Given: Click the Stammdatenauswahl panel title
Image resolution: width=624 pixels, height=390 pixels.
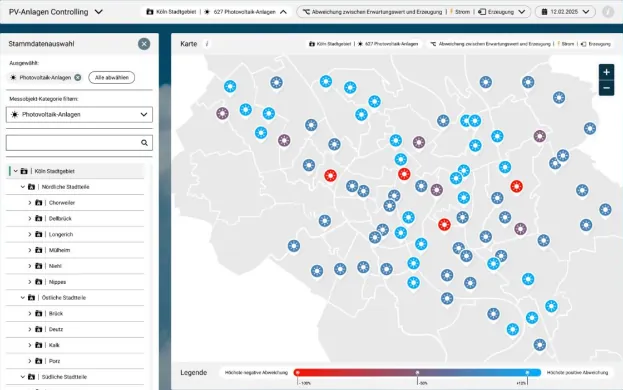Looking at the screenshot, I should tap(41, 44).
